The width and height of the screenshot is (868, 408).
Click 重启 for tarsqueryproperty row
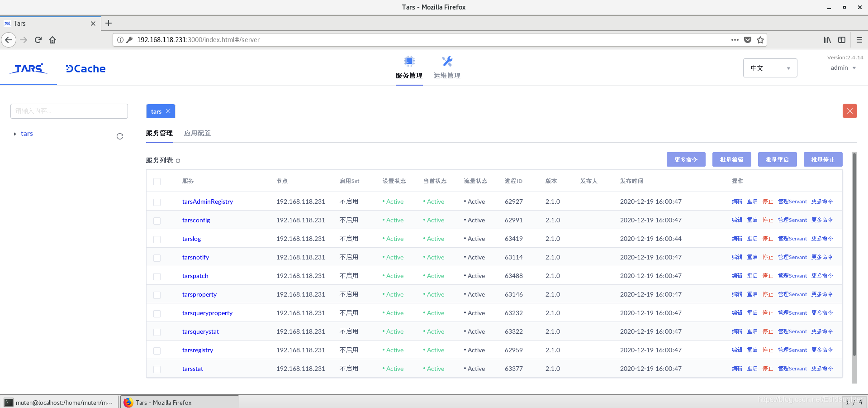point(752,313)
